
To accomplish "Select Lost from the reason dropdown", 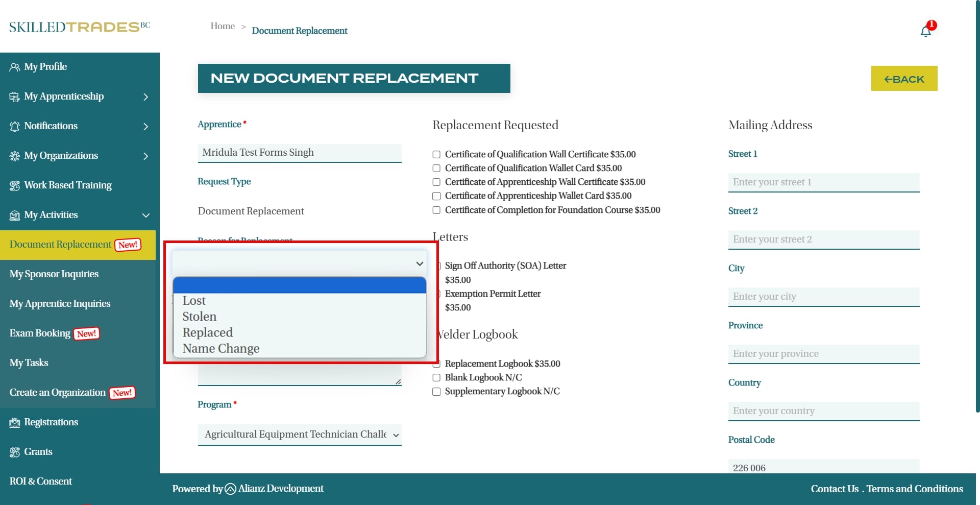I will 194,301.
